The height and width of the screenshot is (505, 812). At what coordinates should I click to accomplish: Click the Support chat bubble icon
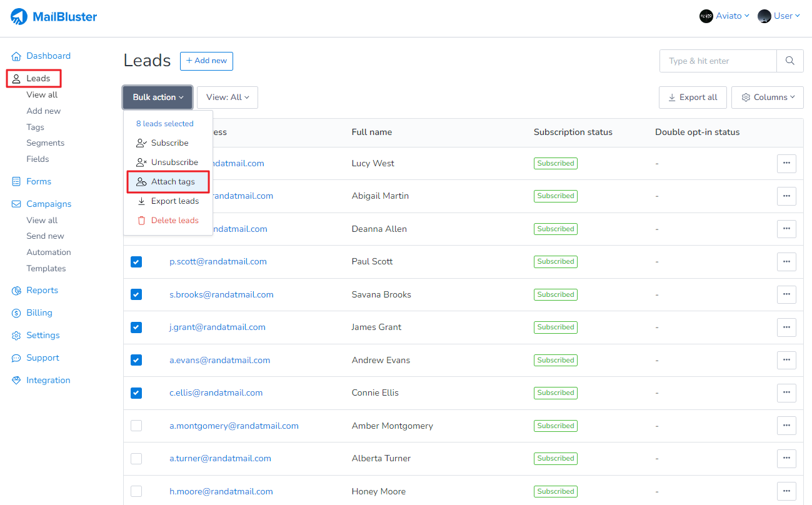click(x=16, y=358)
